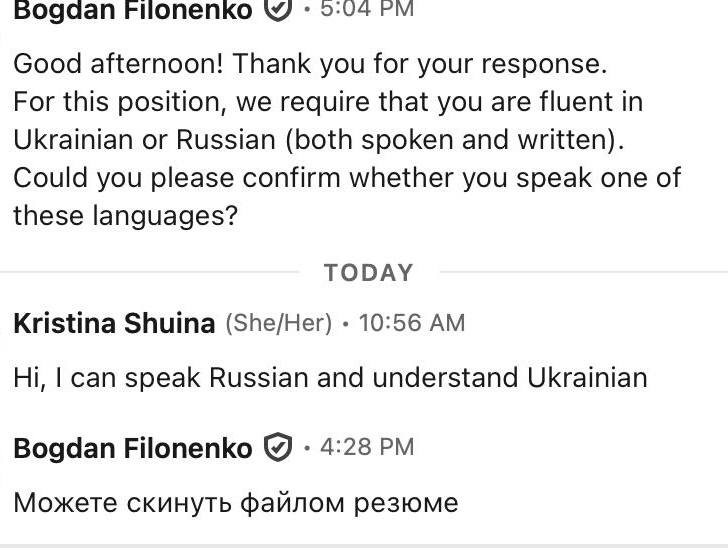Click the "For this position, we require" line
728x548 pixels.
[328, 102]
